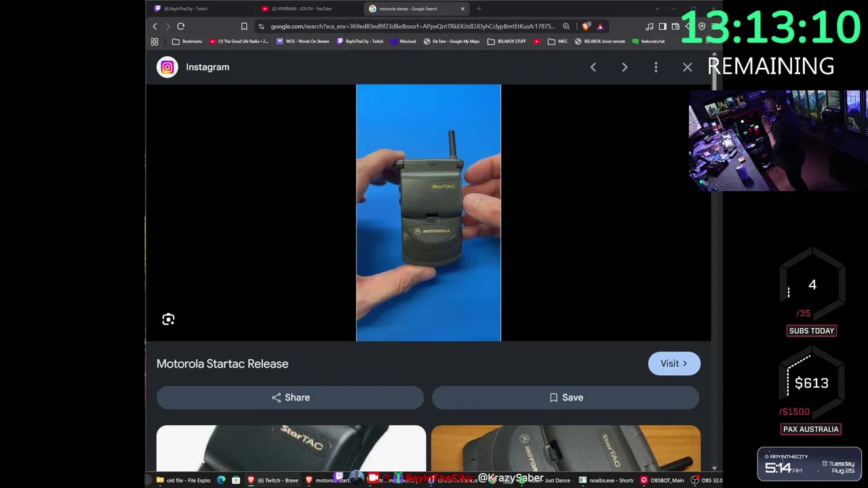Switch to HXVRMXN - SOUTH YouTube tab
Image resolution: width=868 pixels, height=488 pixels.
(309, 9)
